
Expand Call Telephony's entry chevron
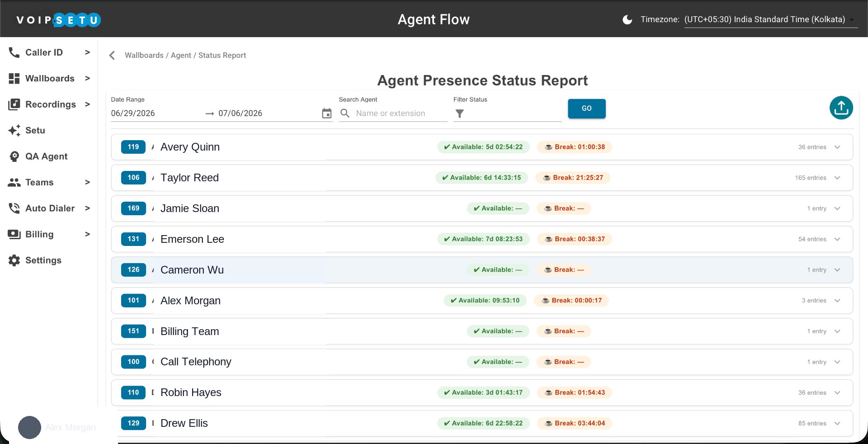[x=837, y=362]
